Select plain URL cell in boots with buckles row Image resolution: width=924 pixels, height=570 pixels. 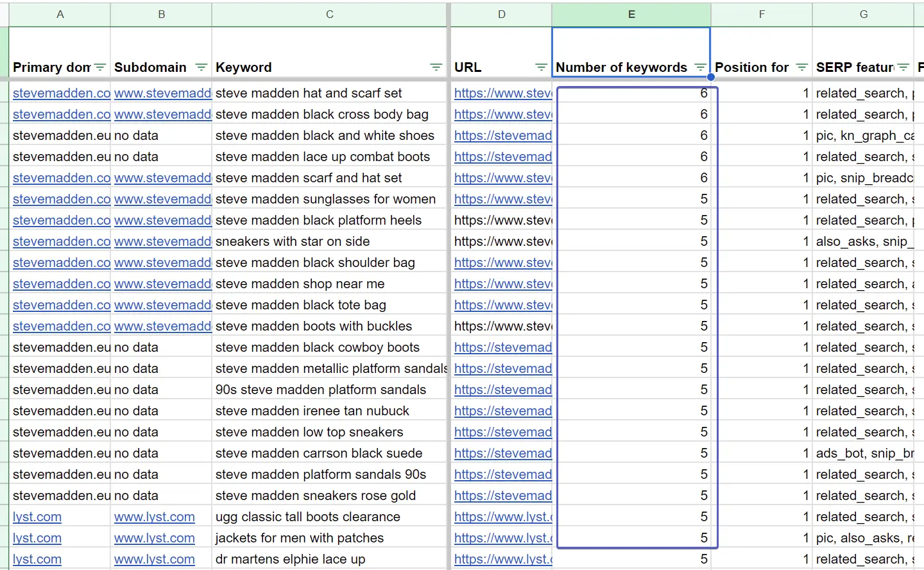[501, 326]
